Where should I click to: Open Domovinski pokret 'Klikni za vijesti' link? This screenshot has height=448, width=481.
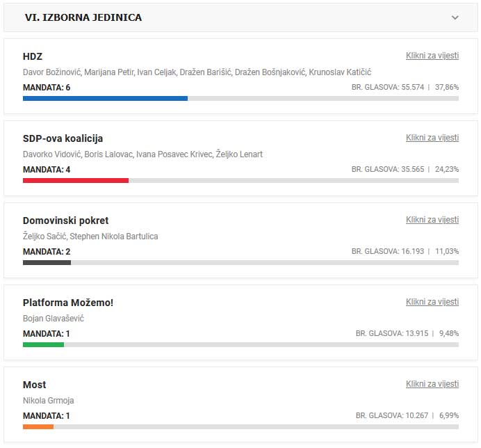pos(432,220)
